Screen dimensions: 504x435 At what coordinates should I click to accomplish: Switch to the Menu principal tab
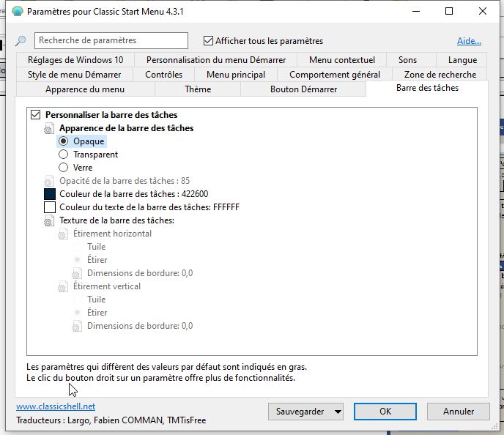[x=236, y=75]
